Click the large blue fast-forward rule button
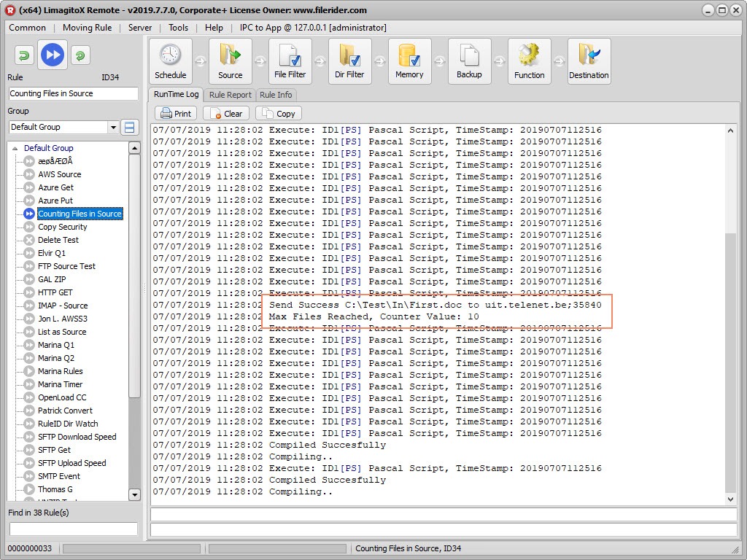Viewport: 747px width, 560px height. click(x=53, y=55)
